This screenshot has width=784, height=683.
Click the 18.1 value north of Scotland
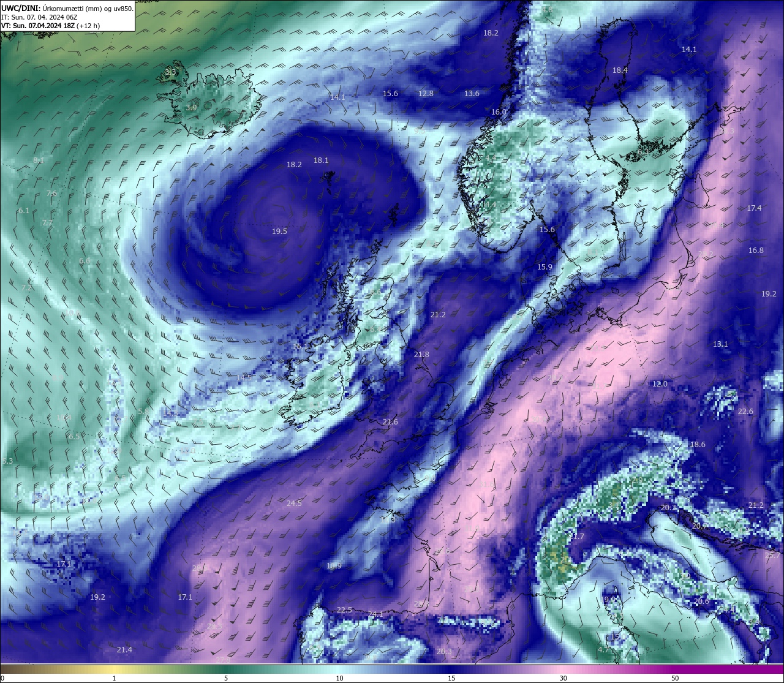coord(321,160)
